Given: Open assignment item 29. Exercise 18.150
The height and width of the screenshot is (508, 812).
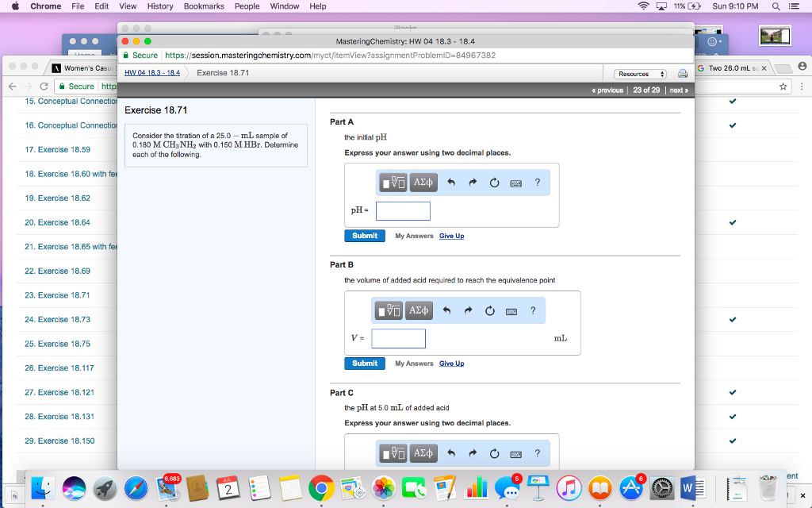Looking at the screenshot, I should [59, 441].
